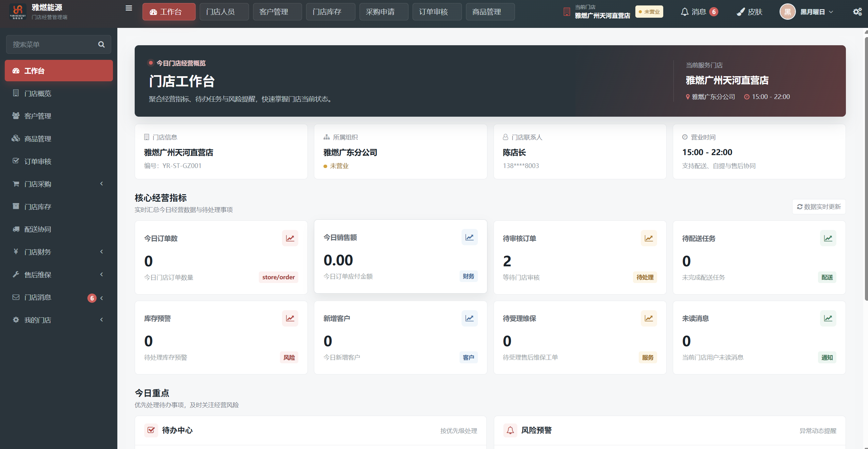Screen dimensions: 868x449
Task: Open 商品管理 top tab
Action: click(x=490, y=12)
